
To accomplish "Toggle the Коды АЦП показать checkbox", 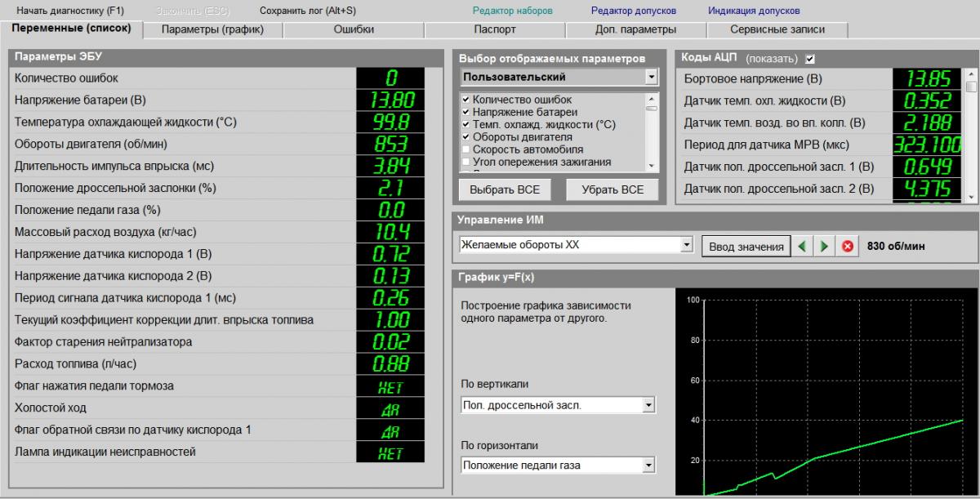I will pos(810,59).
